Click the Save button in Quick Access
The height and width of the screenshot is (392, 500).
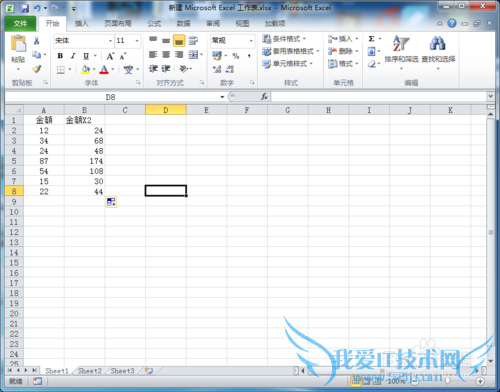pos(24,8)
